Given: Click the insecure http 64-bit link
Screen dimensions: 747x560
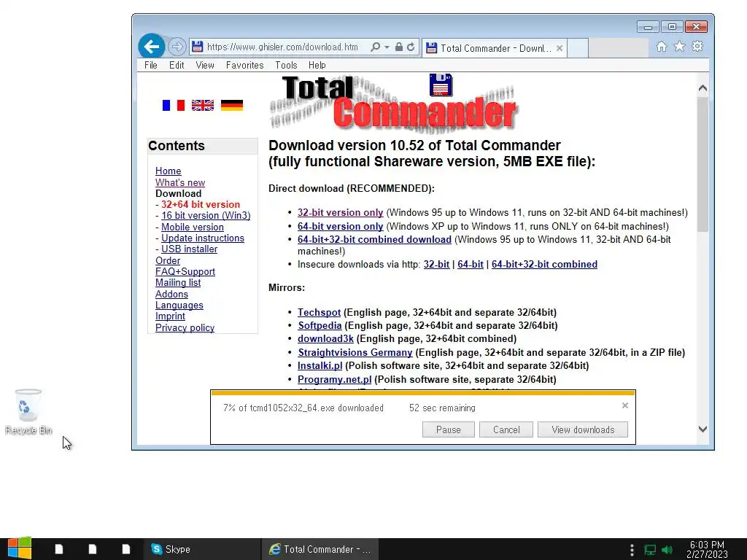Looking at the screenshot, I should (x=471, y=264).
